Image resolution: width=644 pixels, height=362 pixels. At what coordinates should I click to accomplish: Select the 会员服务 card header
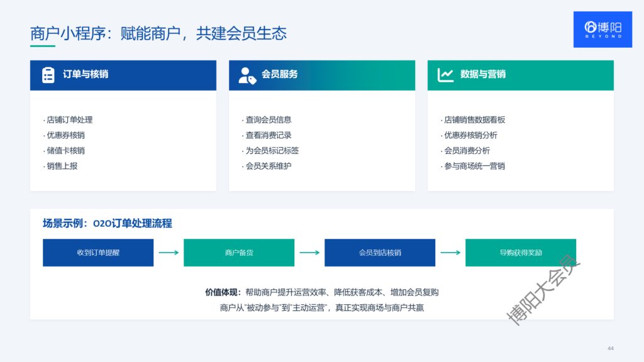(322, 75)
